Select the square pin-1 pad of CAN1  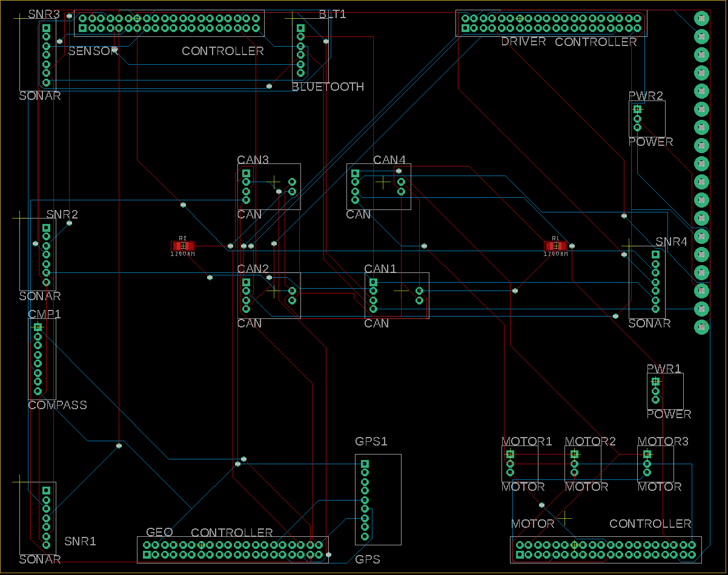[x=374, y=282]
